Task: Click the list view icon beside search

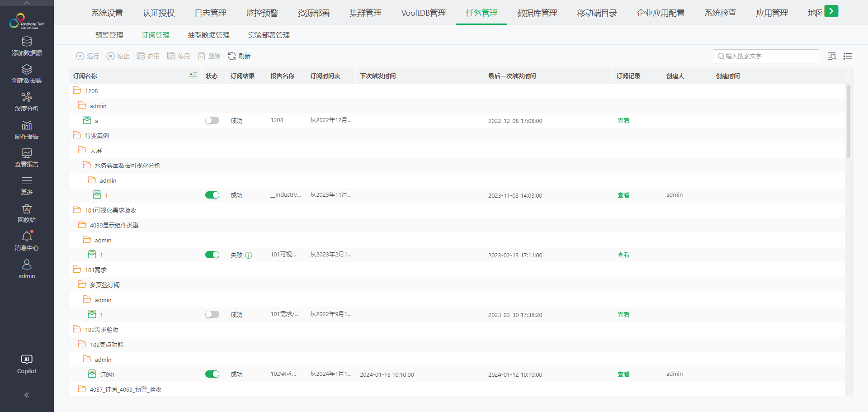Action: 848,56
